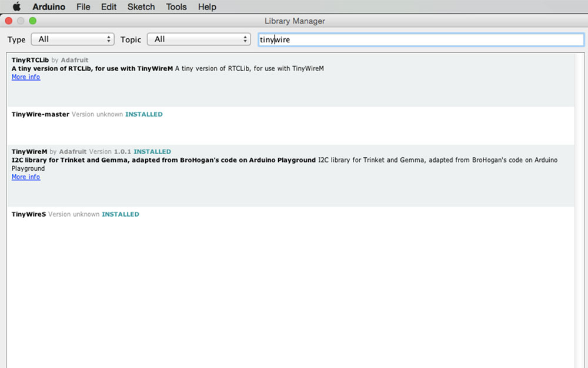Click INSTALLED label of TinyWire-master
This screenshot has width=588, height=368.
pos(143,114)
